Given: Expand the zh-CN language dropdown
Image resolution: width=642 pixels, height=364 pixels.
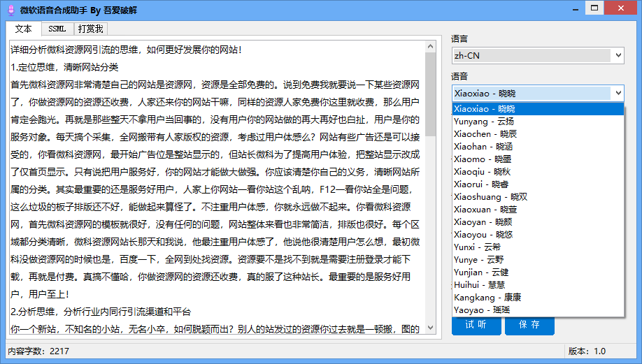Looking at the screenshot, I should [x=617, y=55].
